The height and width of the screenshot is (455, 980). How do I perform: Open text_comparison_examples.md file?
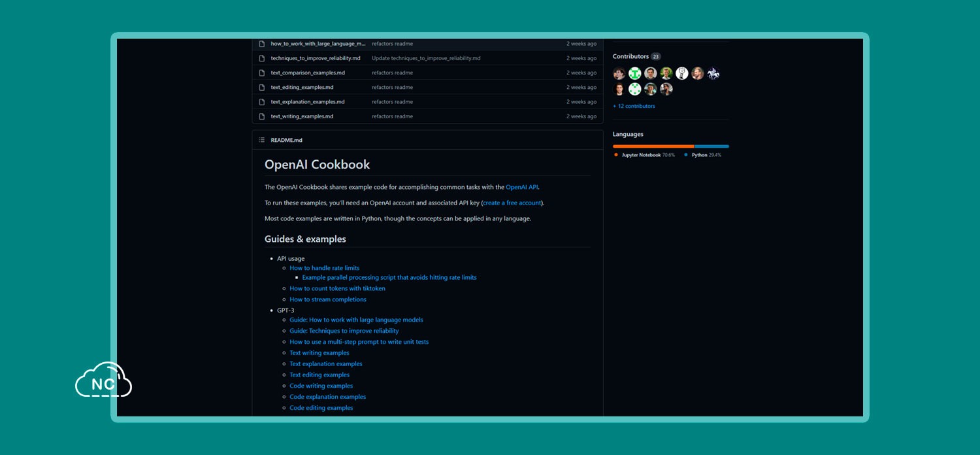coord(308,73)
